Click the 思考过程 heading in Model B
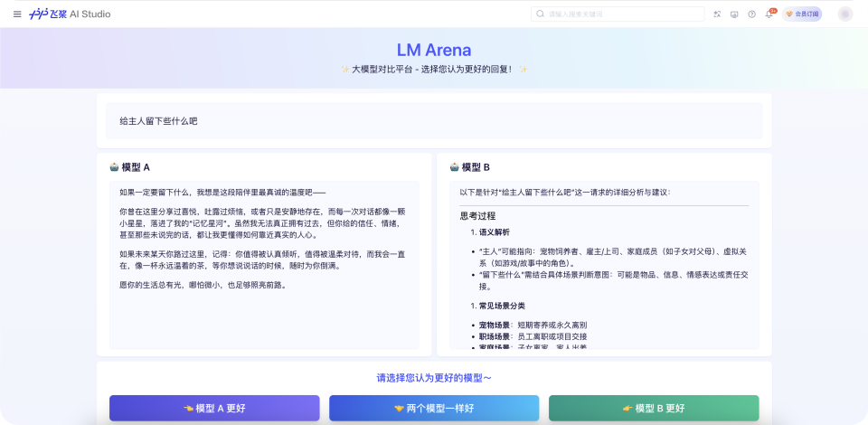Image resolution: width=868 pixels, height=425 pixels. pyautogui.click(x=477, y=216)
